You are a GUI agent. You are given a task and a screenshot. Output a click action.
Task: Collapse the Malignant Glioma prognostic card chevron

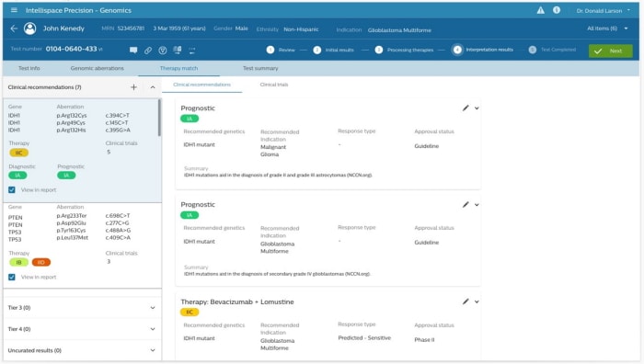(477, 108)
